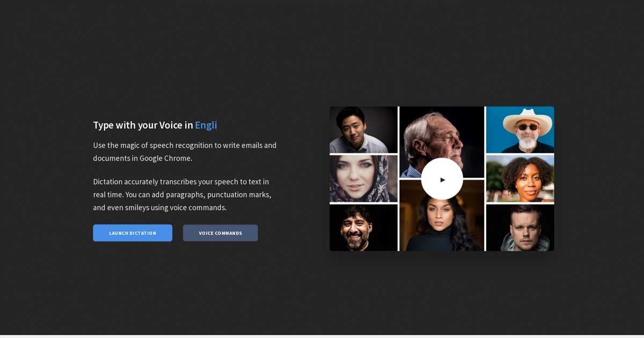Click the Launch Dictation button
This screenshot has width=644, height=338.
(133, 233)
